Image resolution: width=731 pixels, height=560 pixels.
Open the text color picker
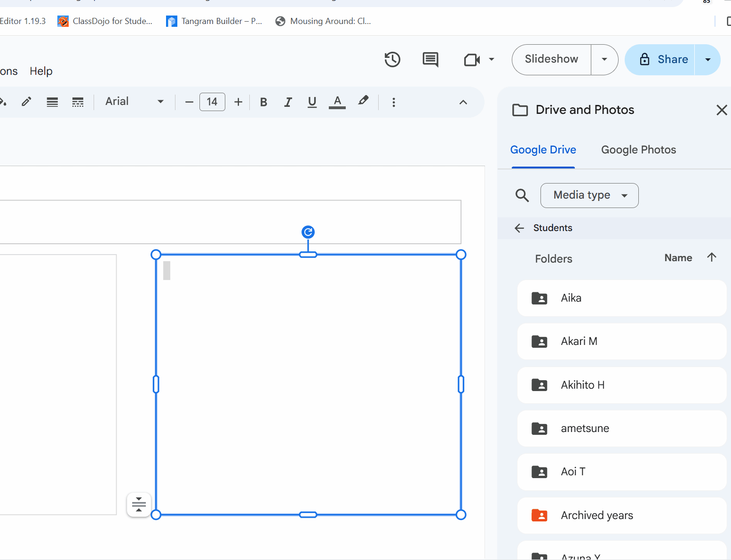pyautogui.click(x=337, y=102)
